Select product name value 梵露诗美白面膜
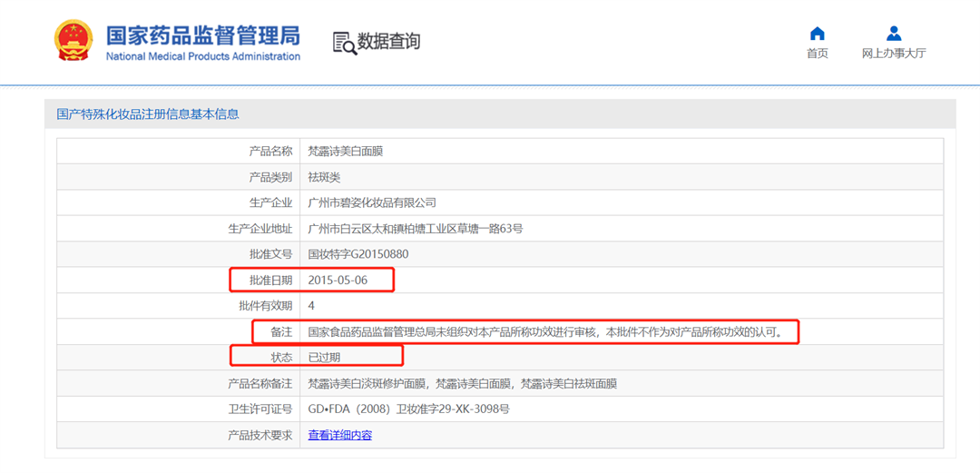 pyautogui.click(x=346, y=151)
